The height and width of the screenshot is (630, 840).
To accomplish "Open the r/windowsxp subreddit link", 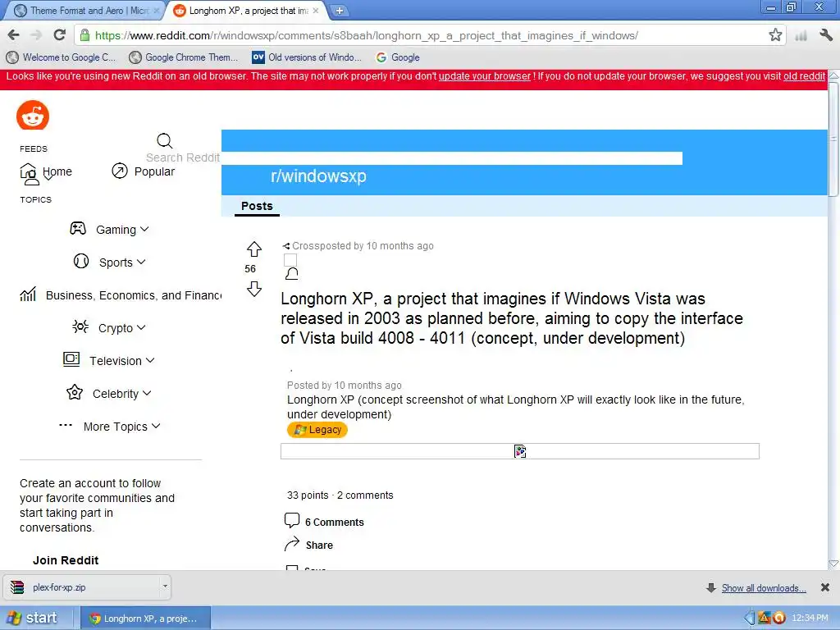I will tap(318, 176).
